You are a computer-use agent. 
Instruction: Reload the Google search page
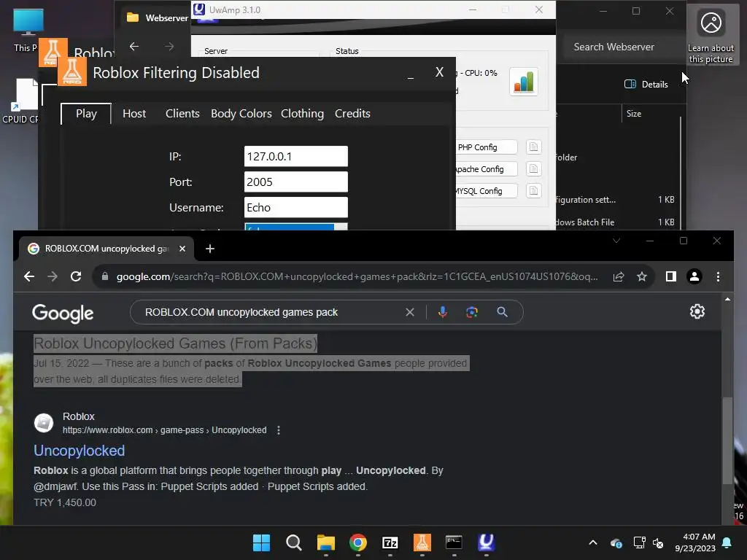click(76, 276)
